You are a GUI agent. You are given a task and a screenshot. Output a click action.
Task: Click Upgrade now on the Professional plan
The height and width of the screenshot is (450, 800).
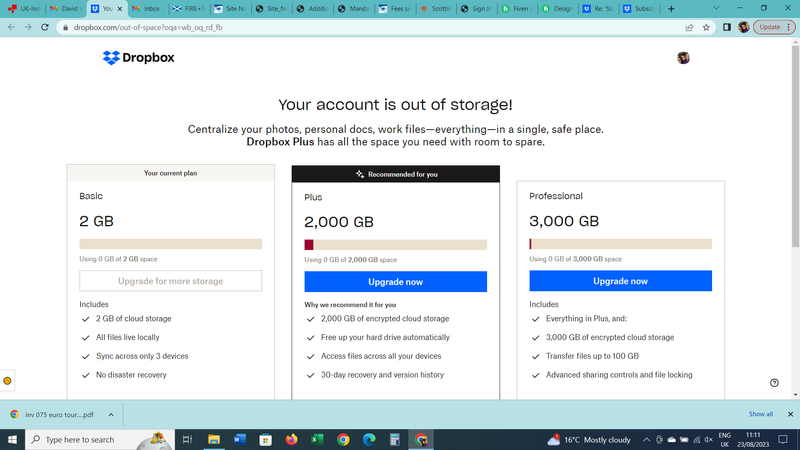[620, 281]
